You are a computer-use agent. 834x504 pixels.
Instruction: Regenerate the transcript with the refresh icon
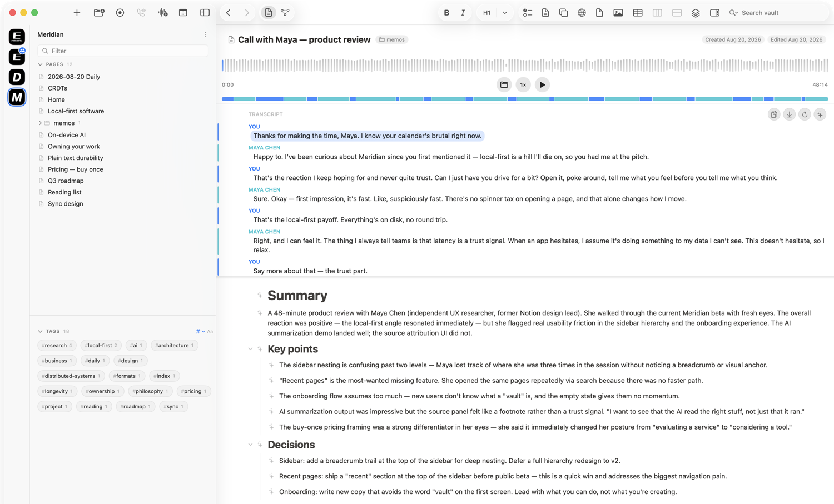pos(805,114)
